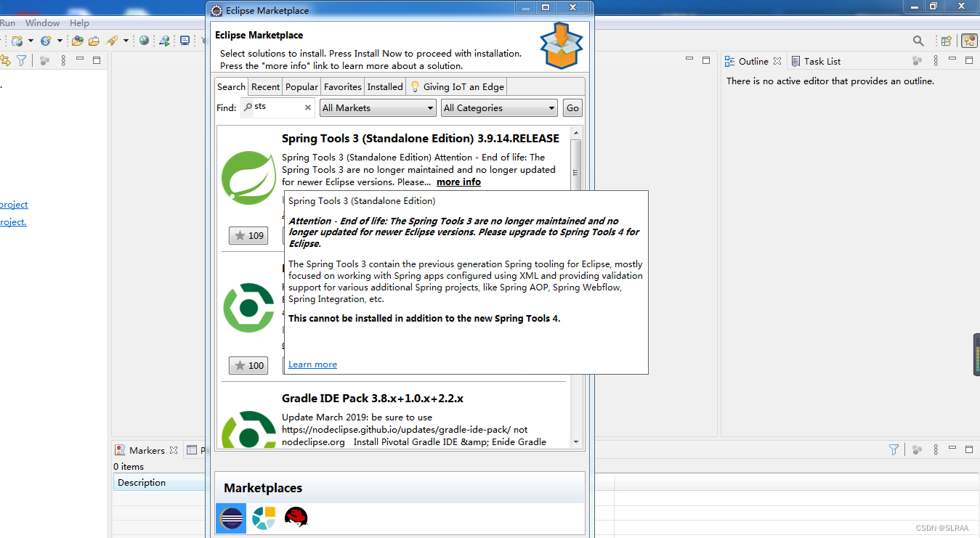Click the Open Perspective toolbar icon

coord(946,41)
